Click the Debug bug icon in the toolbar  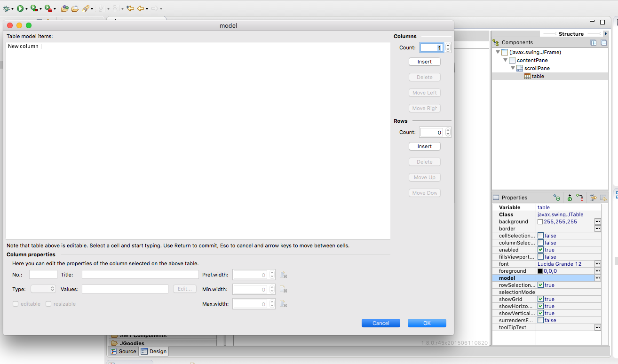6,8
